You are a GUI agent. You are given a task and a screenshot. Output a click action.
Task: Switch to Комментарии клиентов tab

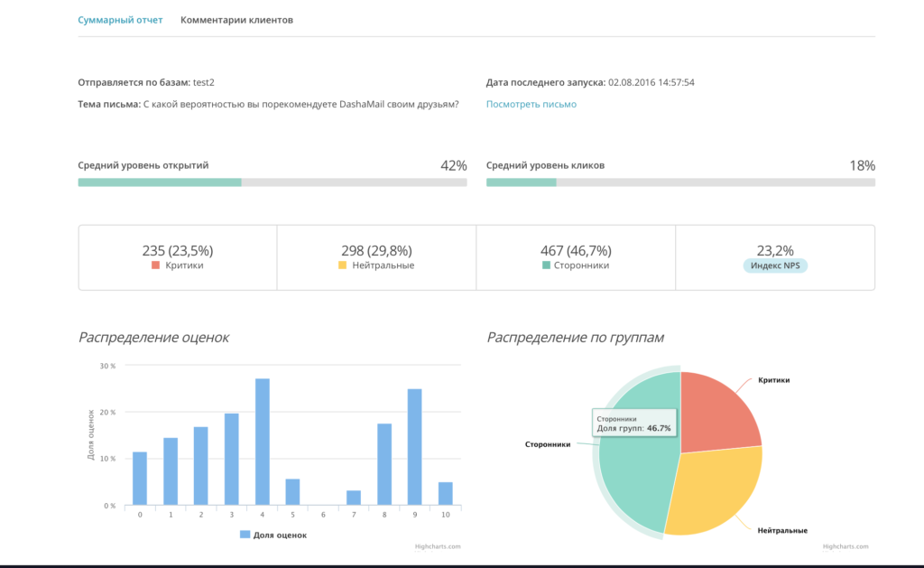pos(236,20)
